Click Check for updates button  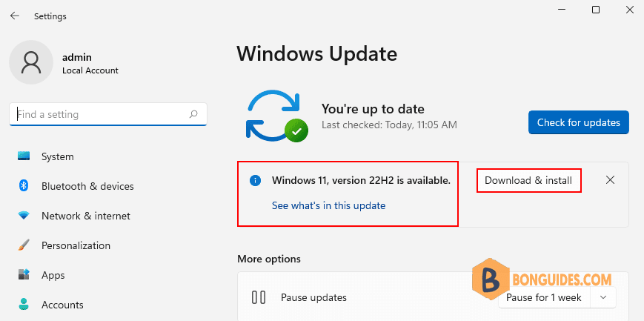pos(579,122)
